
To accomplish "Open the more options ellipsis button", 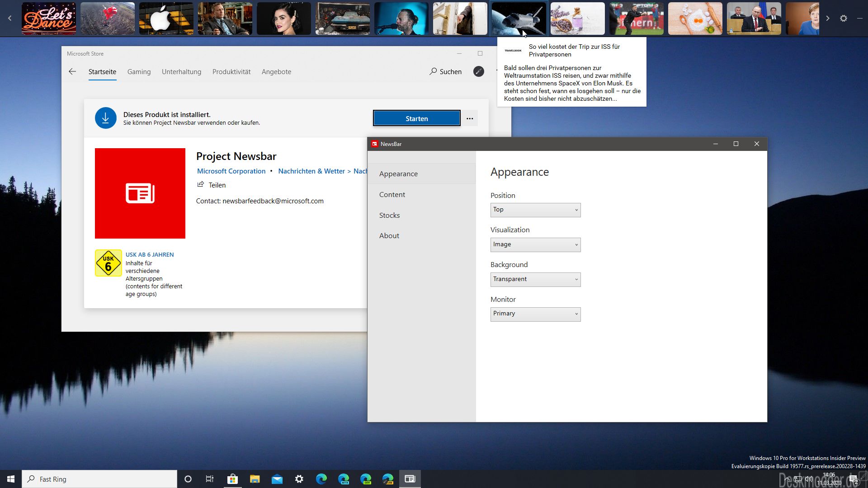I will pyautogui.click(x=470, y=118).
